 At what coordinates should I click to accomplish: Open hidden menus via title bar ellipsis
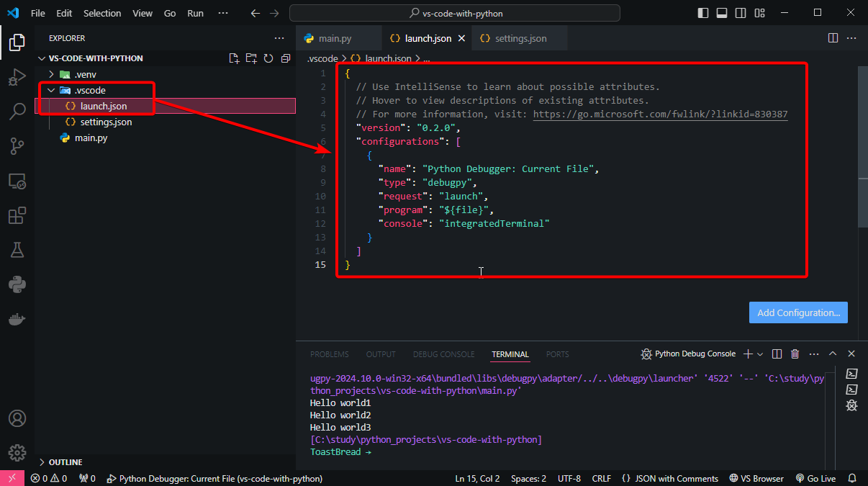tap(224, 13)
